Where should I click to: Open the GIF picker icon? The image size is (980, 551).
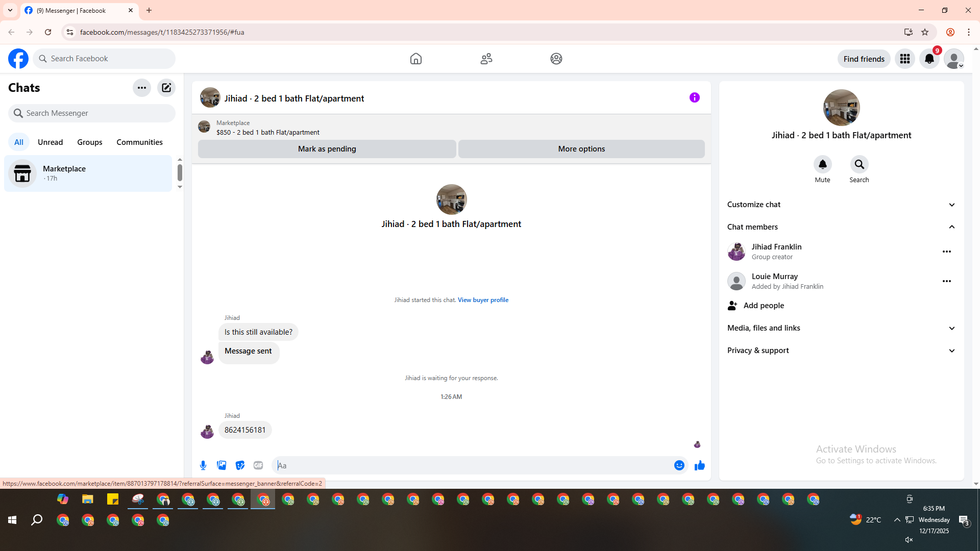(x=258, y=465)
